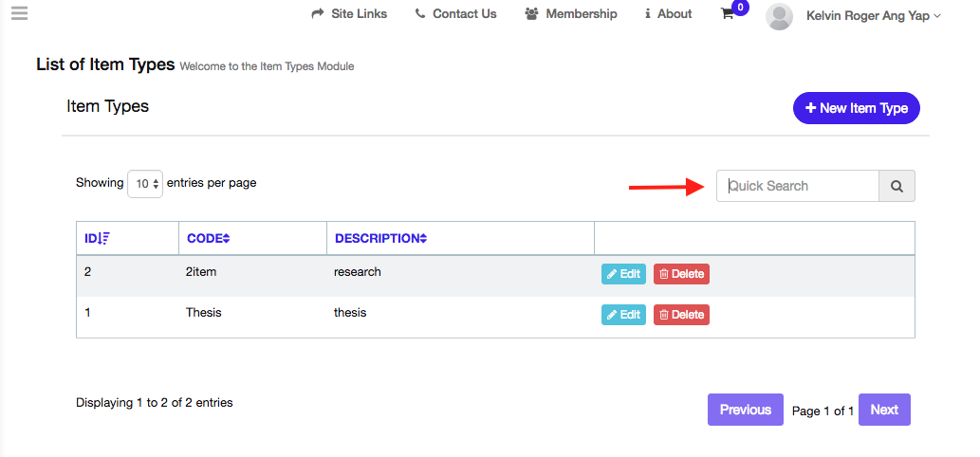
Task: Click the Previous page button
Action: click(746, 410)
